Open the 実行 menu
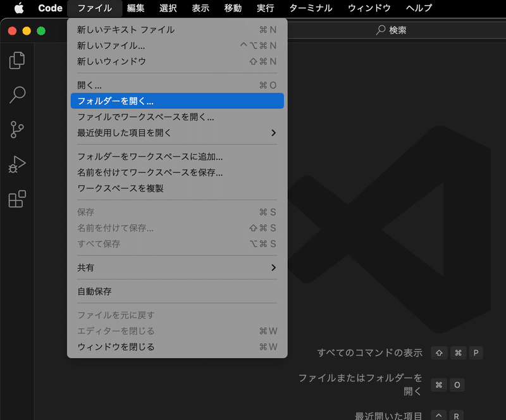 [265, 8]
